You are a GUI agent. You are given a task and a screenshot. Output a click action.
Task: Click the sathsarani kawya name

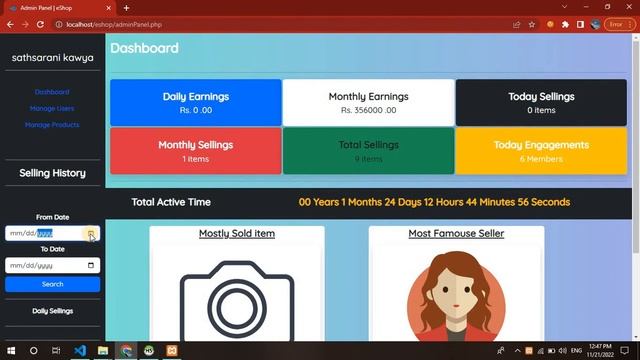coord(53,58)
